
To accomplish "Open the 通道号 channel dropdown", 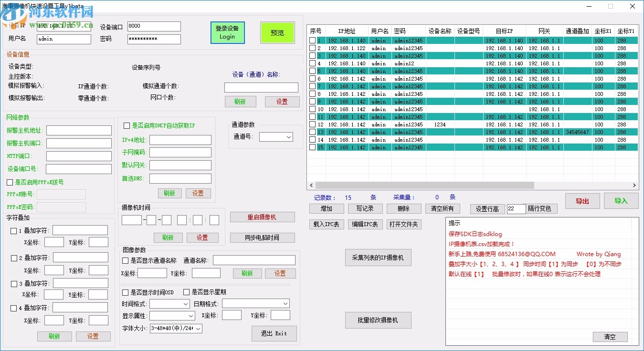I will (x=275, y=136).
